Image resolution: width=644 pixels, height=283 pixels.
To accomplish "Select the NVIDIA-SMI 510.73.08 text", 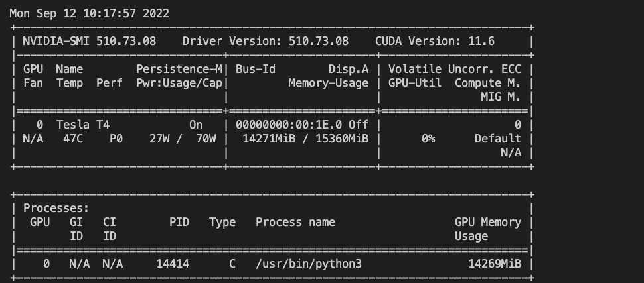I will (89, 42).
